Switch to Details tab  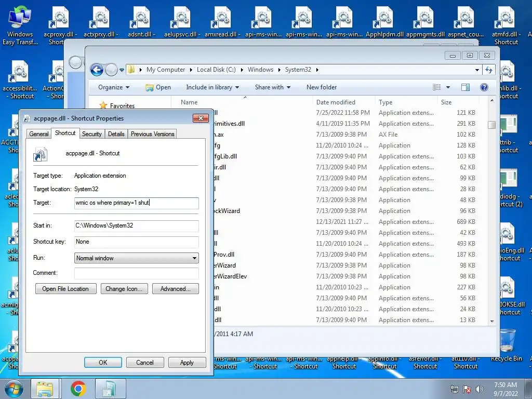(x=116, y=134)
